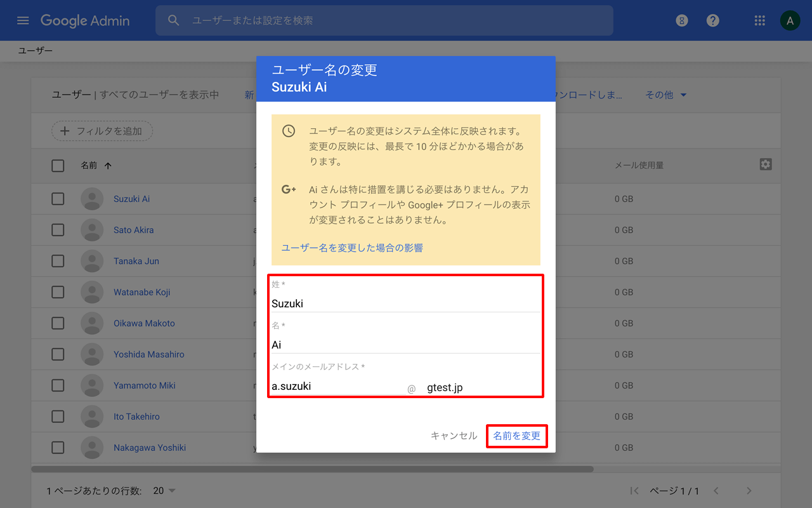Click the sort arrow next to 名前

tap(108, 166)
